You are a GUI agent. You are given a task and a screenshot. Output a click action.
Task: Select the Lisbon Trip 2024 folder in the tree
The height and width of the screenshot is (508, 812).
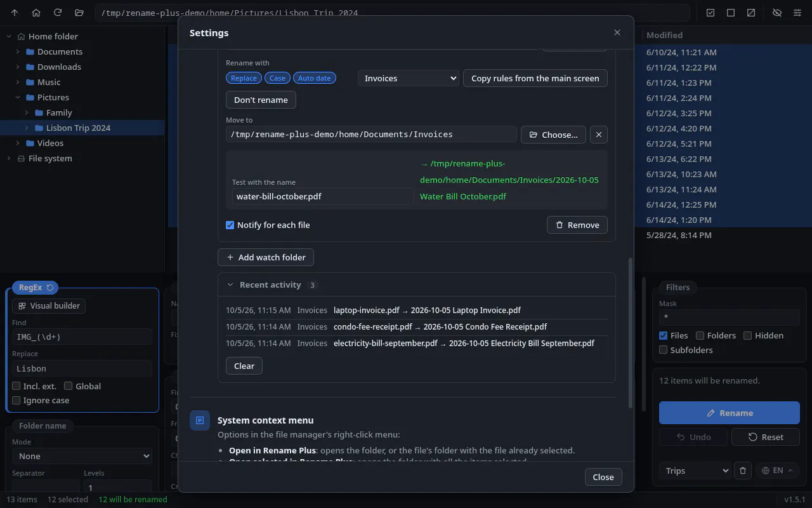tap(82, 128)
